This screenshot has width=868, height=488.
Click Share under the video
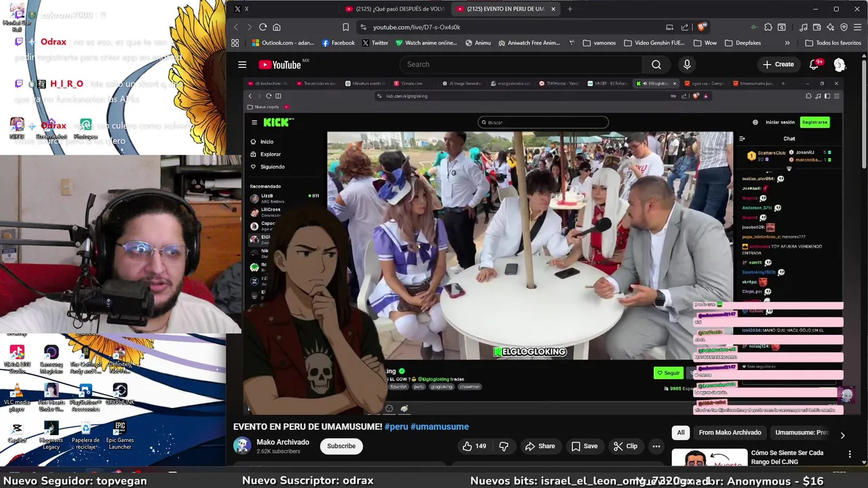[540, 446]
